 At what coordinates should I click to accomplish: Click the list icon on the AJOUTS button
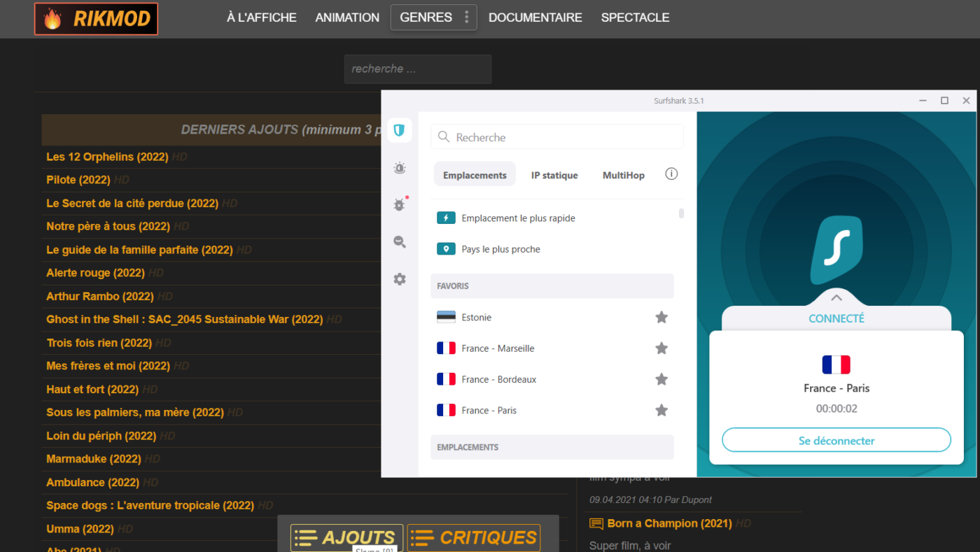(x=306, y=538)
